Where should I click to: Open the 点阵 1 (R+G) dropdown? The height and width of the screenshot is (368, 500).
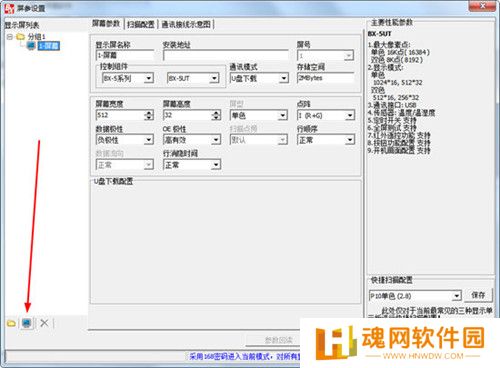(x=326, y=116)
